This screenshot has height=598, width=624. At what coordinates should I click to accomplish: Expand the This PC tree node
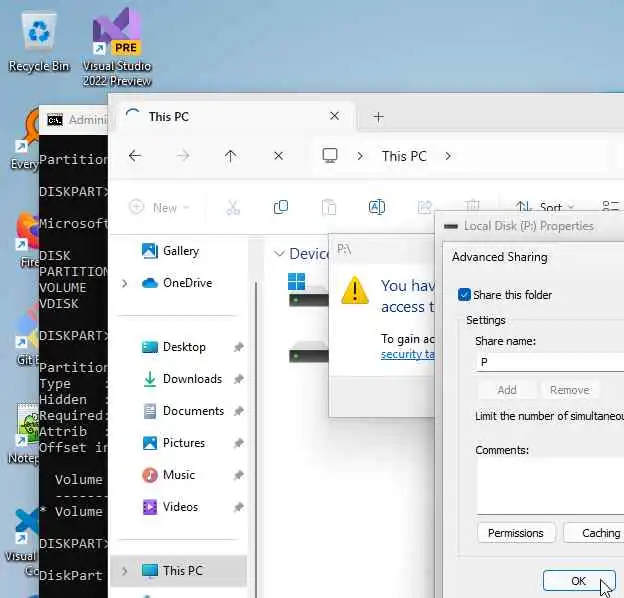(125, 571)
